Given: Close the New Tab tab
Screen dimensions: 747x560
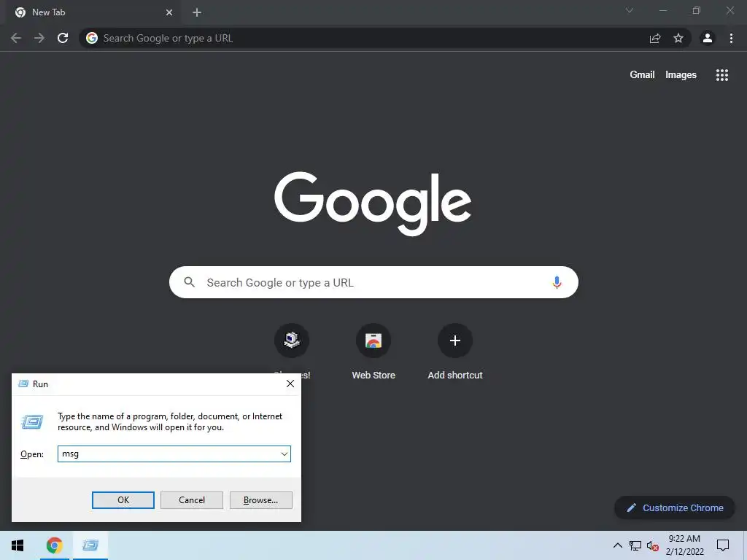Looking at the screenshot, I should [x=169, y=12].
